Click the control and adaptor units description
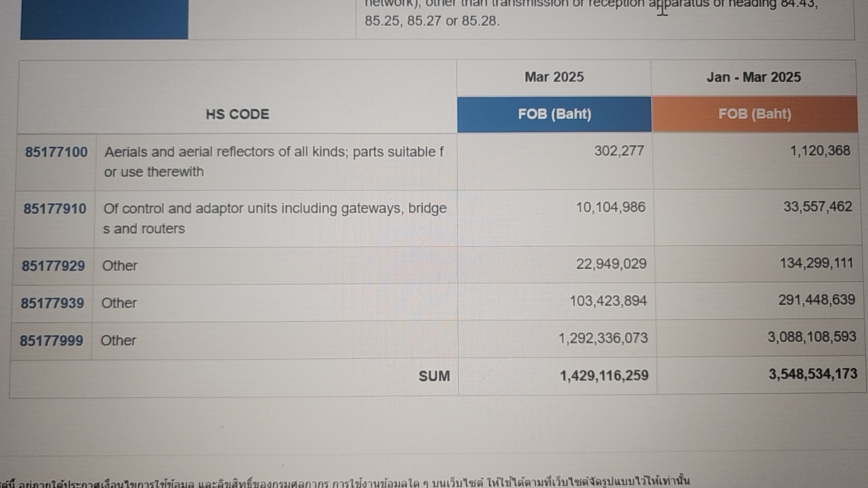Image resolution: width=868 pixels, height=488 pixels. (x=275, y=218)
